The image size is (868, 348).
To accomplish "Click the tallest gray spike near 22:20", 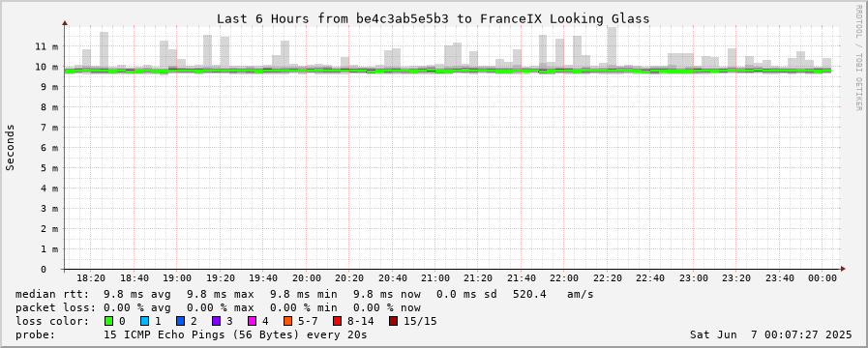I will [x=612, y=47].
